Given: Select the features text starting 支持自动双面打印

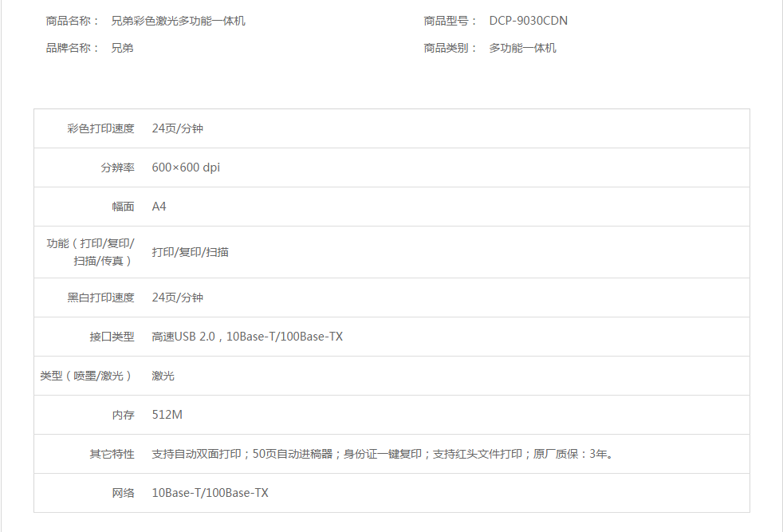Looking at the screenshot, I should coord(383,454).
